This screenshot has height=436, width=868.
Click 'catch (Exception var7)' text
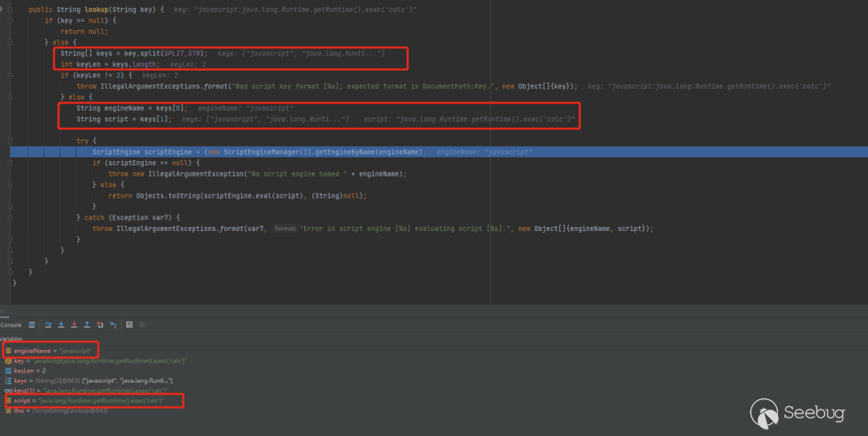(128, 218)
